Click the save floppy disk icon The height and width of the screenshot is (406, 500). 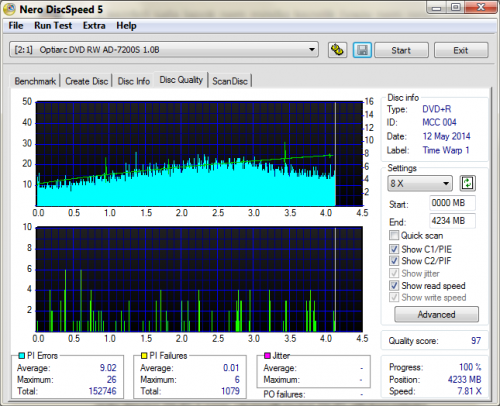tap(362, 50)
